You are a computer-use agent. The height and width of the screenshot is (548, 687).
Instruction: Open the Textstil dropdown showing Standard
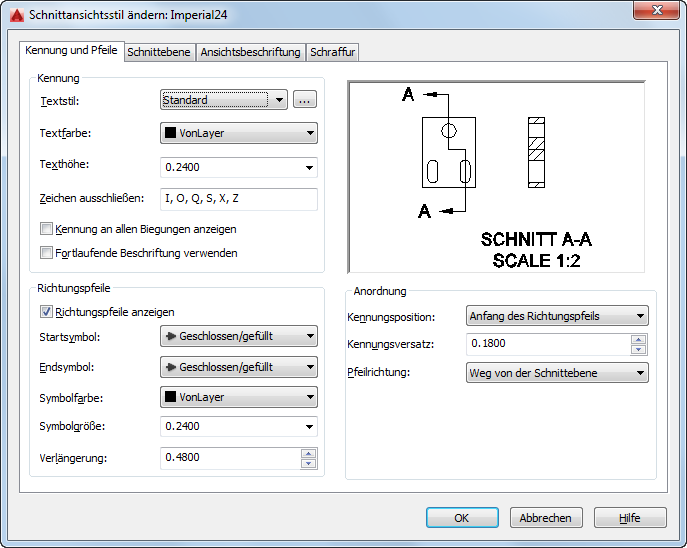[x=223, y=99]
